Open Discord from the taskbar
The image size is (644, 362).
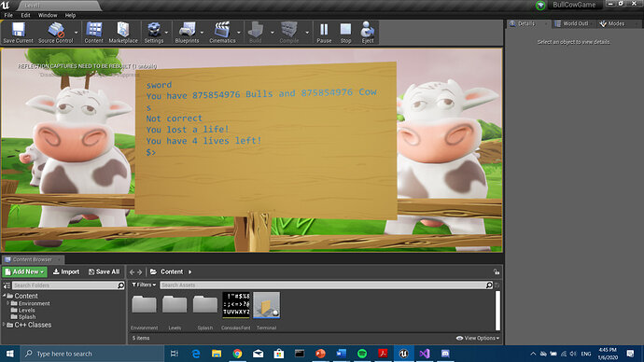[x=445, y=354]
